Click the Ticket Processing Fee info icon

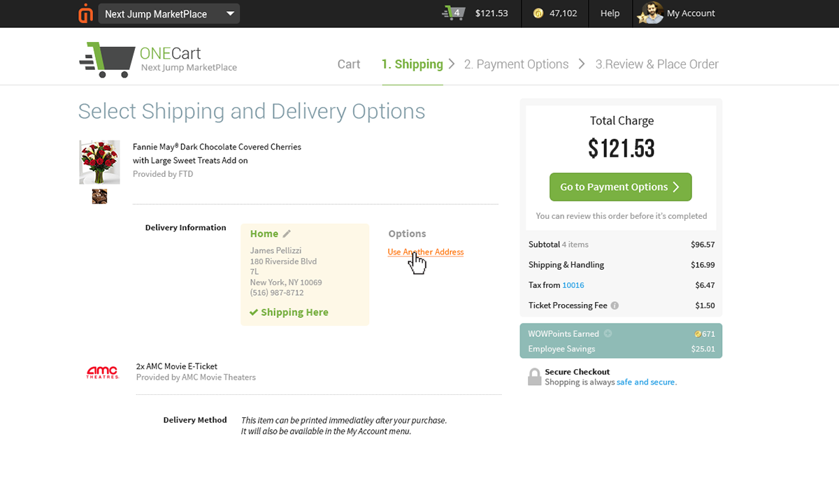pos(615,305)
